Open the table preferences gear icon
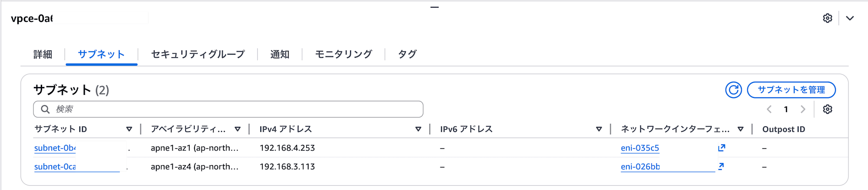Image resolution: width=868 pixels, height=190 pixels. pos(828,109)
